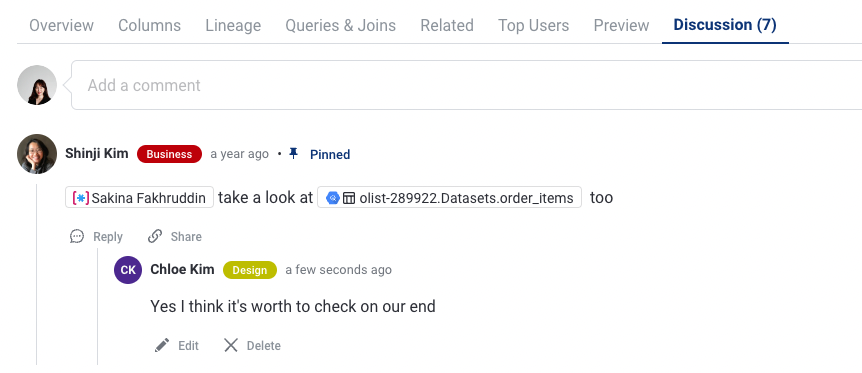
Task: Open the Lineage tab
Action: tap(233, 25)
